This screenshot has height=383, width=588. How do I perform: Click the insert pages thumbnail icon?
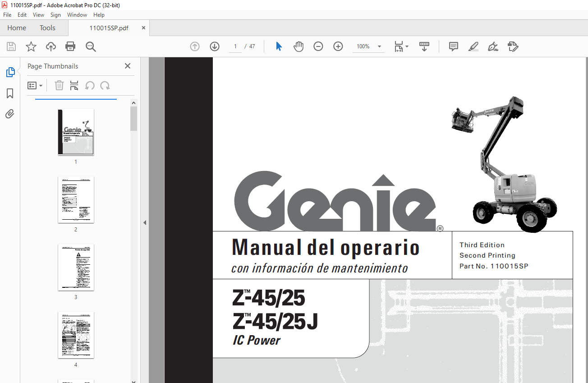74,85
